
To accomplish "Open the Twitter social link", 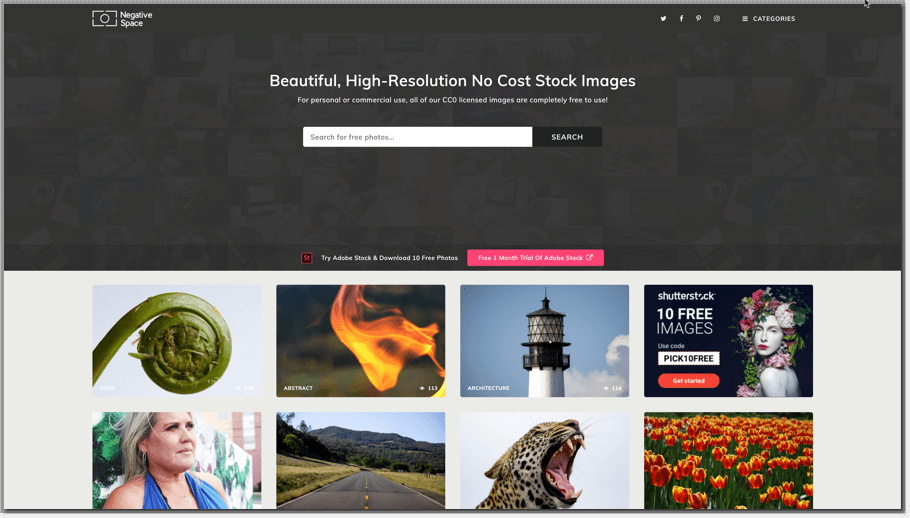I will pyautogui.click(x=663, y=18).
